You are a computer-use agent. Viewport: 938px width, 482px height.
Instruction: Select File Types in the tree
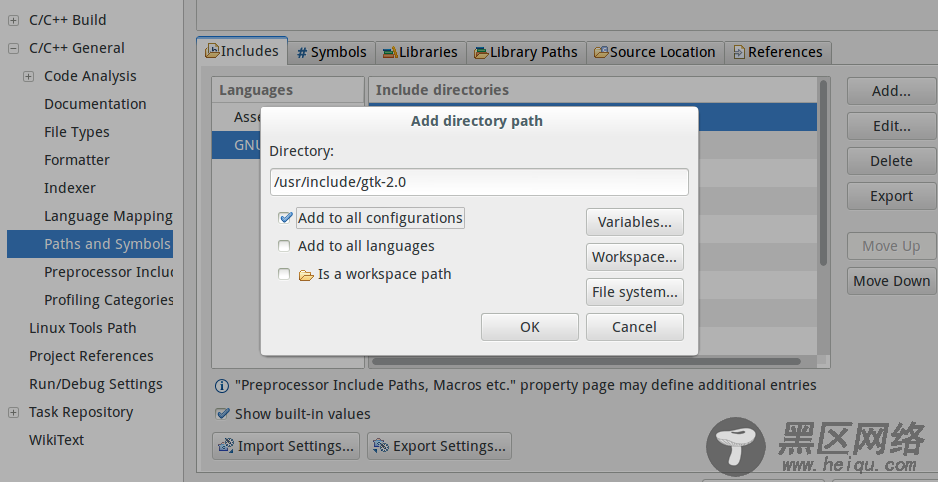coord(77,132)
